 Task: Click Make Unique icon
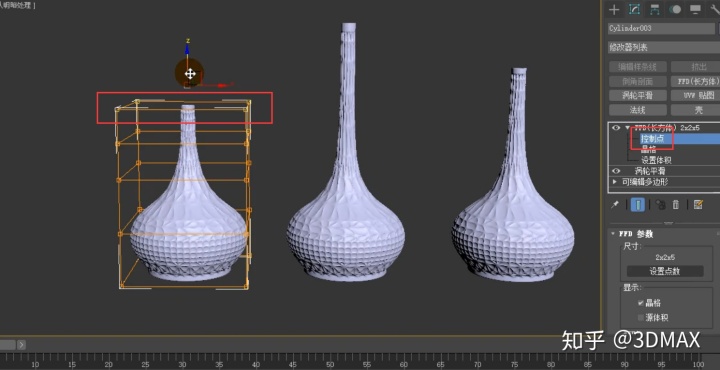(x=660, y=205)
